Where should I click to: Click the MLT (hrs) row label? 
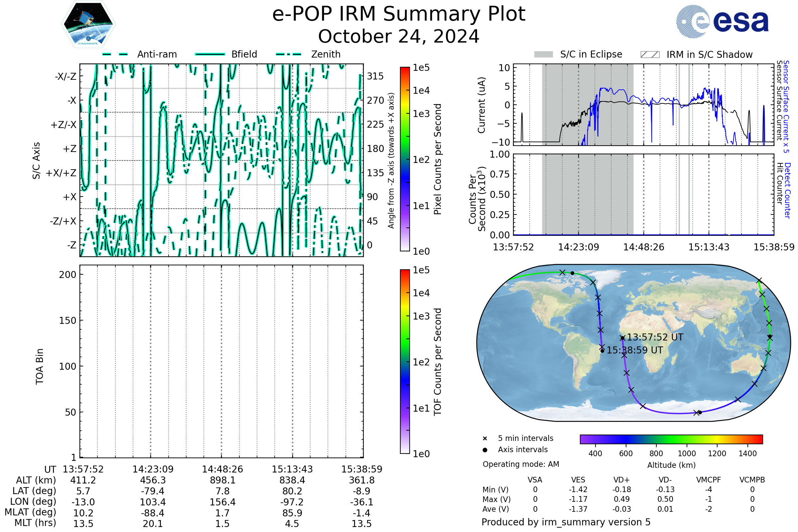click(x=35, y=523)
